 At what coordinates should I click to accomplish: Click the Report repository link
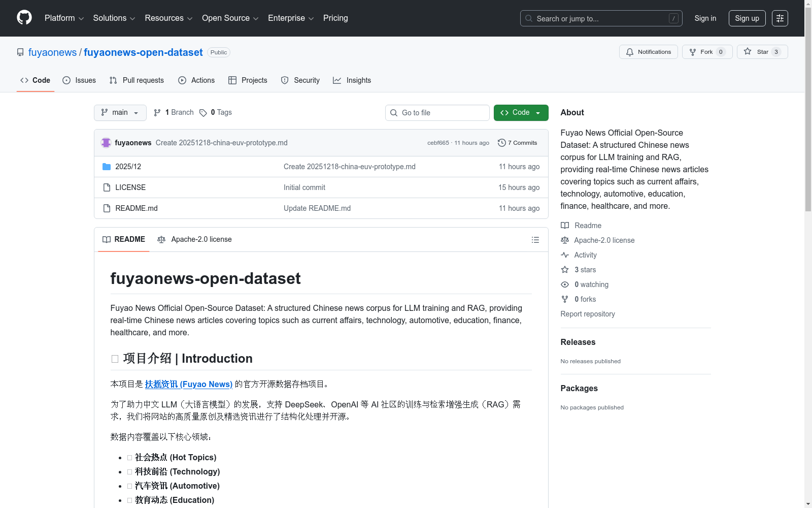click(x=588, y=314)
